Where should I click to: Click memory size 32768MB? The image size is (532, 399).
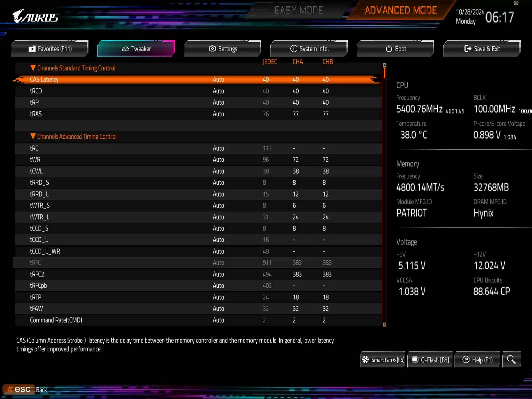491,188
